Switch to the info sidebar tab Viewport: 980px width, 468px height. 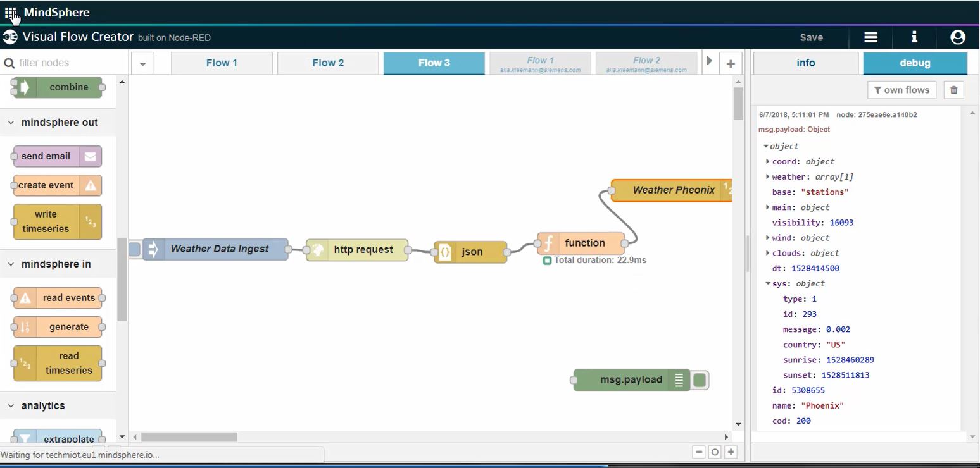click(805, 63)
